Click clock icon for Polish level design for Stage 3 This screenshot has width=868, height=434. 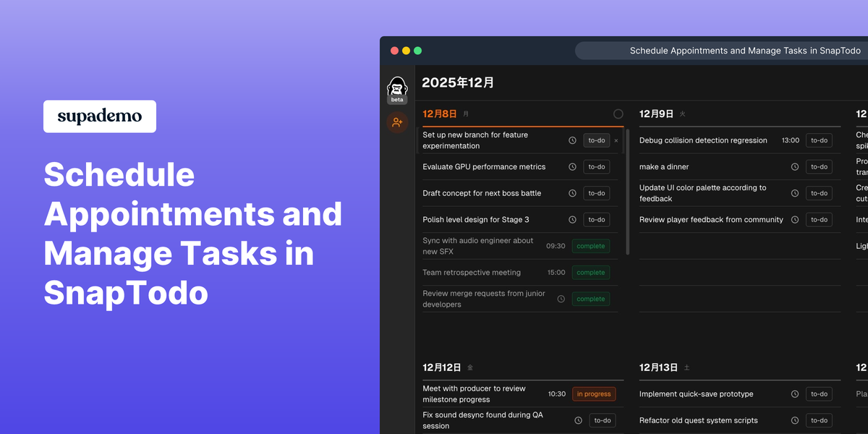(x=572, y=219)
